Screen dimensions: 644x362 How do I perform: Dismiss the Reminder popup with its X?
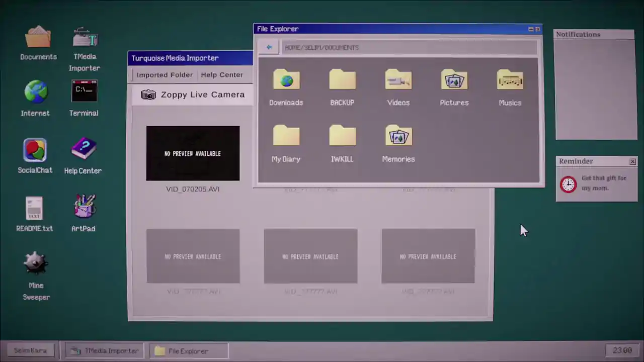click(632, 161)
